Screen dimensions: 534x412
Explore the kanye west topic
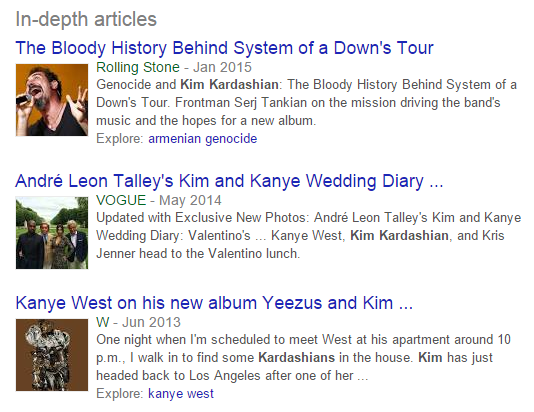point(181,394)
